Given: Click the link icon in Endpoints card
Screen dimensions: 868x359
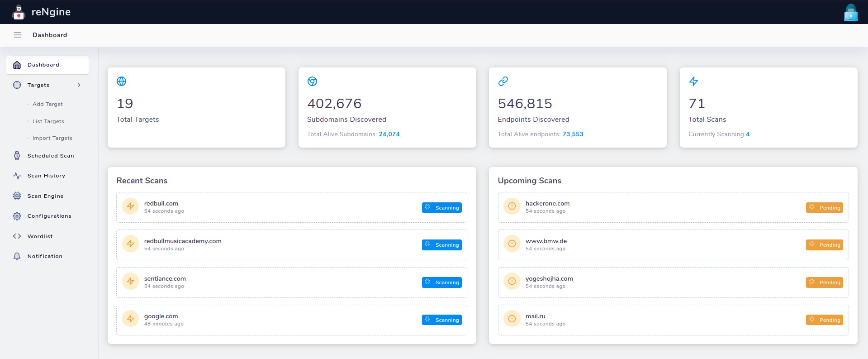Looking at the screenshot, I should [503, 81].
